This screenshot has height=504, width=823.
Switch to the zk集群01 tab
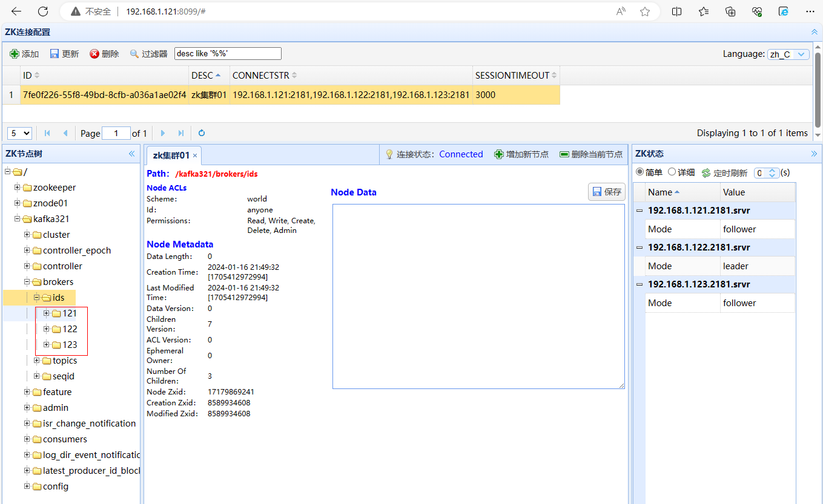pos(171,155)
